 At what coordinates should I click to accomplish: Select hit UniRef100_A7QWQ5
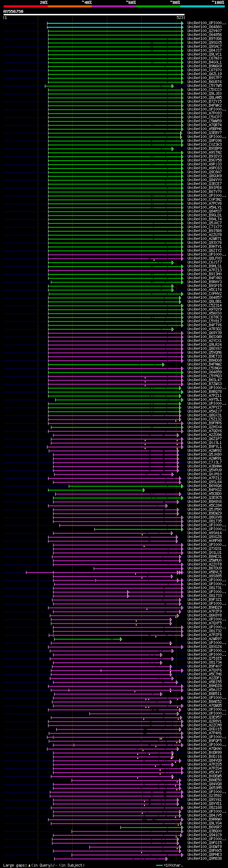204,705
